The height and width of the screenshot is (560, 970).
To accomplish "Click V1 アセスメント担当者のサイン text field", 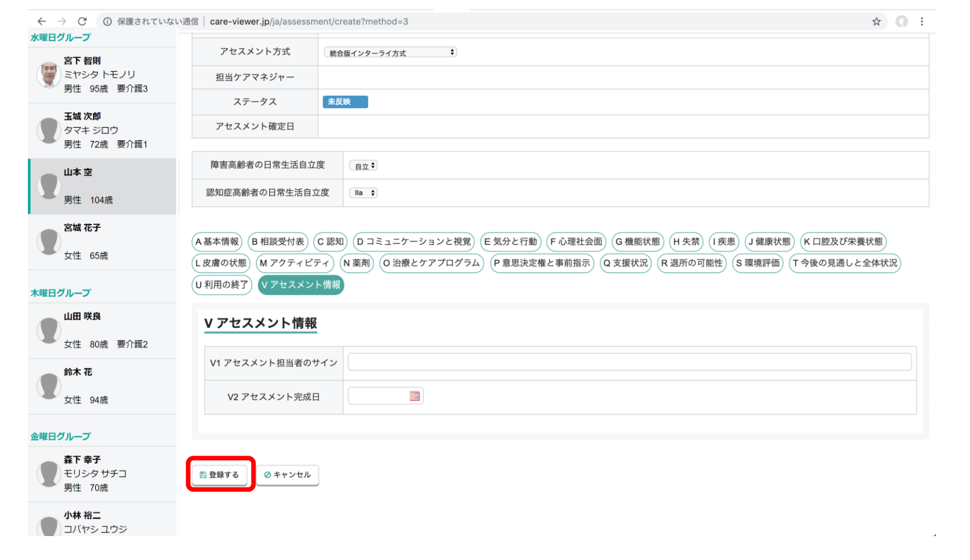I will click(629, 362).
